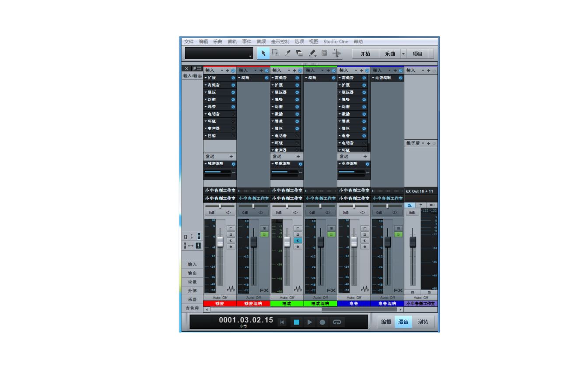Click the Stop transport button
Screen dimensions: 588x368
tap(296, 322)
